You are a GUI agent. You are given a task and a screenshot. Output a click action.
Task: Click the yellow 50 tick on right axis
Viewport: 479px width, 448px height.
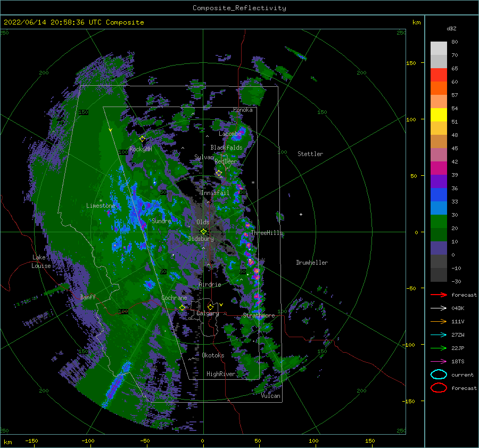click(414, 176)
